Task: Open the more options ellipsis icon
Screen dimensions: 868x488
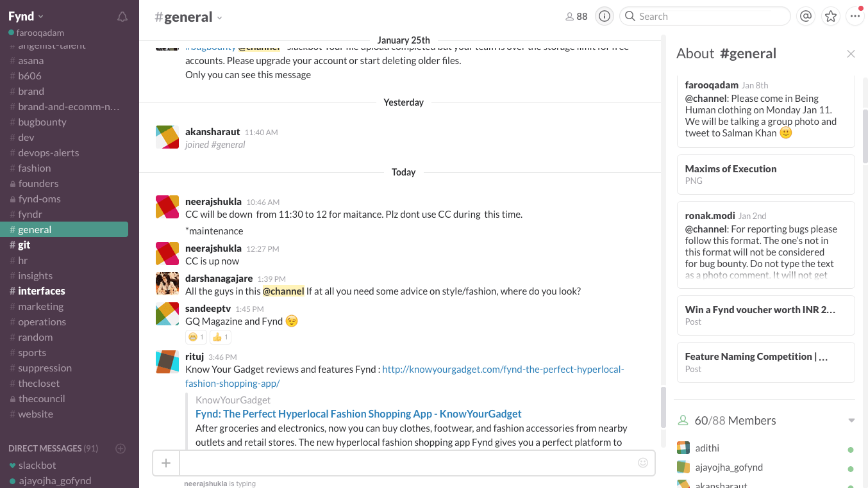Action: [x=855, y=17]
